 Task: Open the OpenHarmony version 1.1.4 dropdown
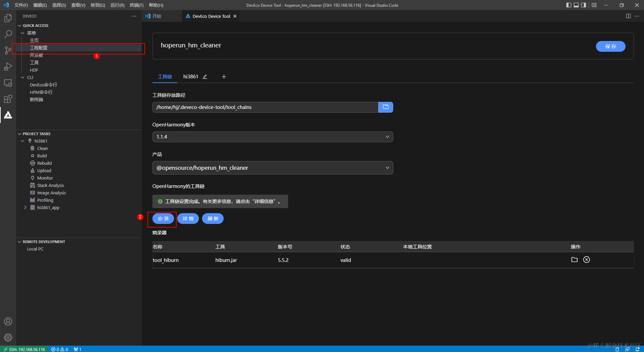(273, 137)
